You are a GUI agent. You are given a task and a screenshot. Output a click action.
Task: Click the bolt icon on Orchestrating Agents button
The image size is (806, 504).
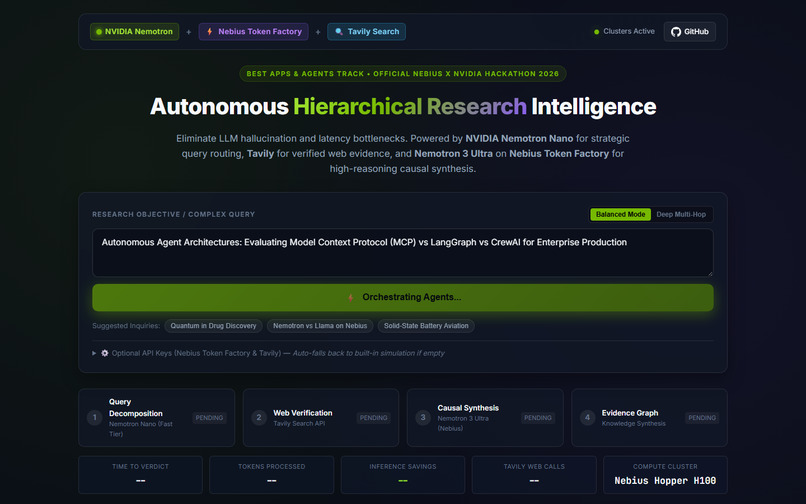(x=351, y=297)
